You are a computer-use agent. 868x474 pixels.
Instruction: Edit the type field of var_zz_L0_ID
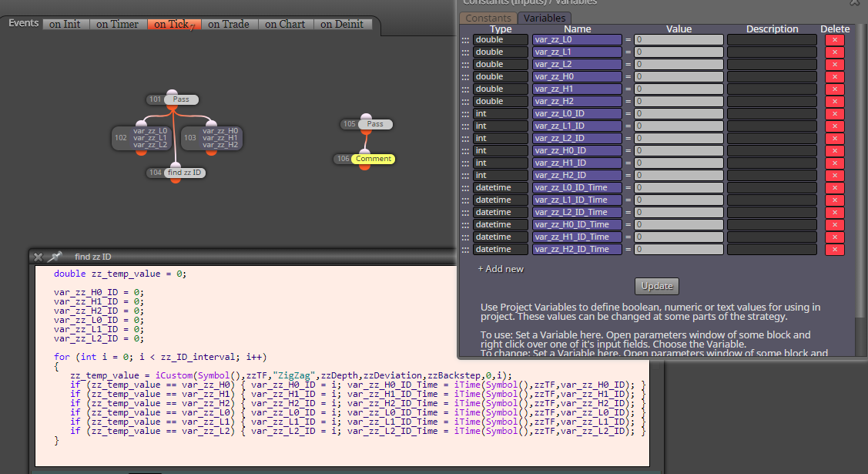[501, 113]
